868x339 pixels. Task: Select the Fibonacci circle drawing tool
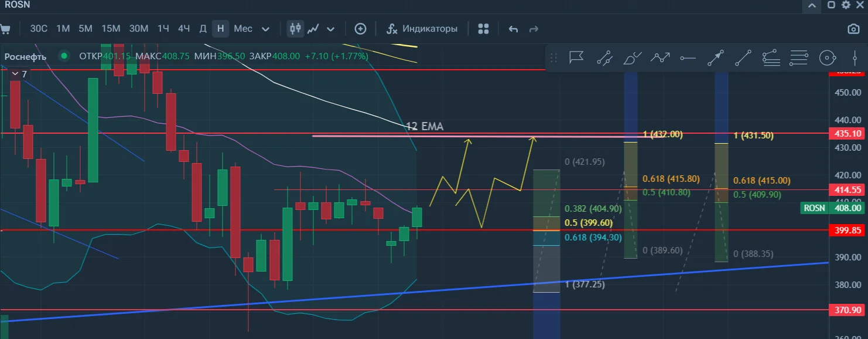pyautogui.click(x=826, y=57)
